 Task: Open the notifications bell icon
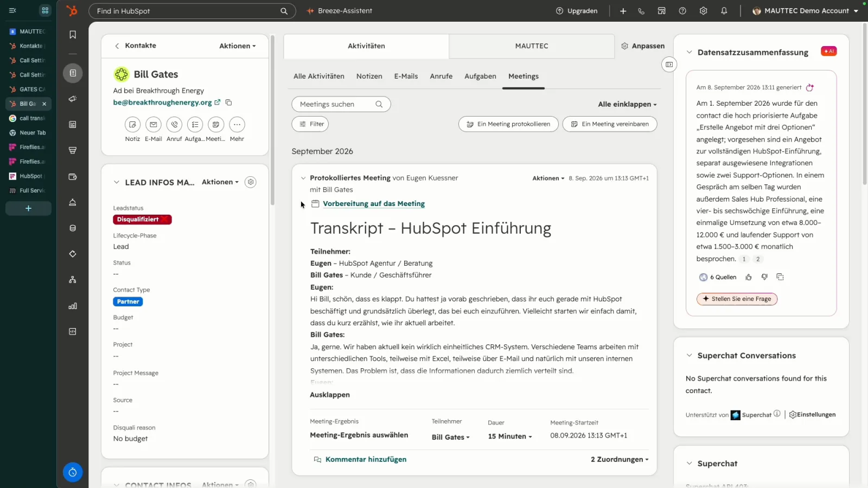(x=724, y=11)
